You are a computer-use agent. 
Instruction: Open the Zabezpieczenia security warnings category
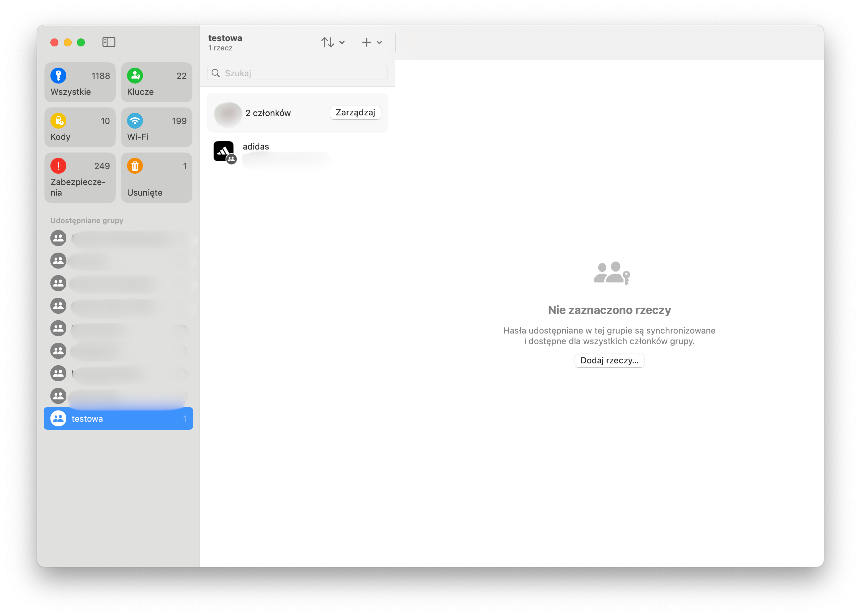(80, 178)
